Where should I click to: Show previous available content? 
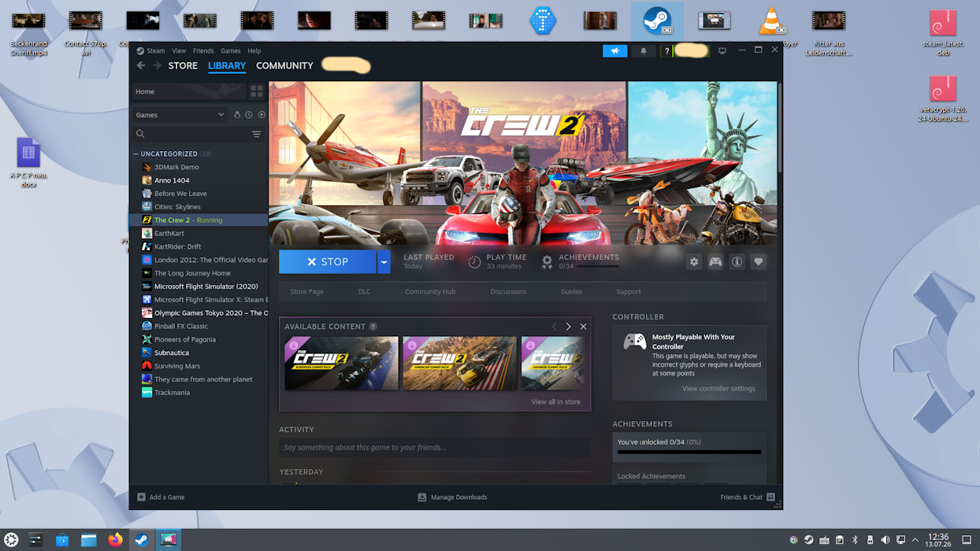pos(555,327)
